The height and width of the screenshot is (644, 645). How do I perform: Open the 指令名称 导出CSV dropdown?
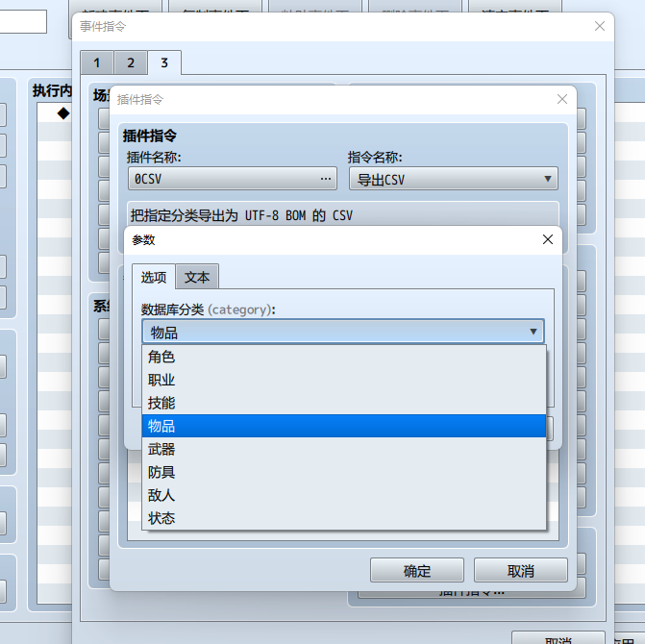point(454,179)
